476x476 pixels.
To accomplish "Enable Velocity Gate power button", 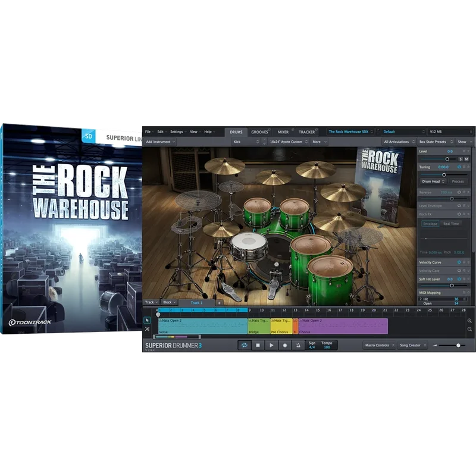I will (x=459, y=271).
